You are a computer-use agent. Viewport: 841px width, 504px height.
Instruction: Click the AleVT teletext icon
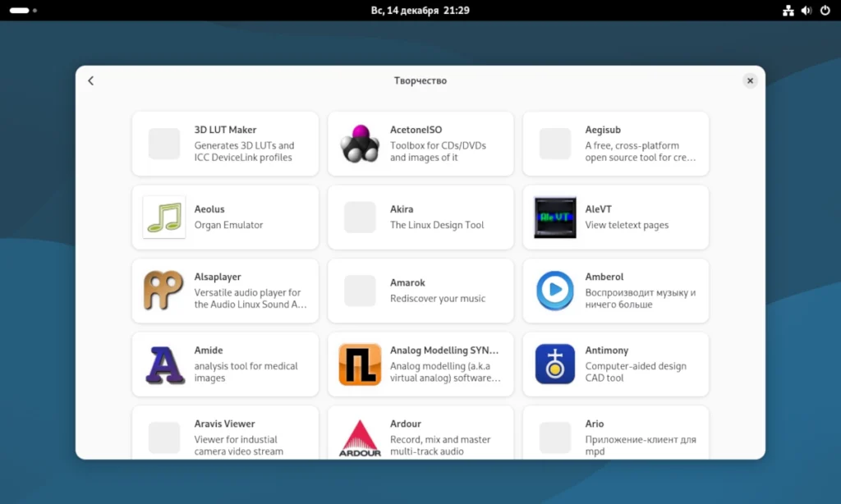coord(555,218)
